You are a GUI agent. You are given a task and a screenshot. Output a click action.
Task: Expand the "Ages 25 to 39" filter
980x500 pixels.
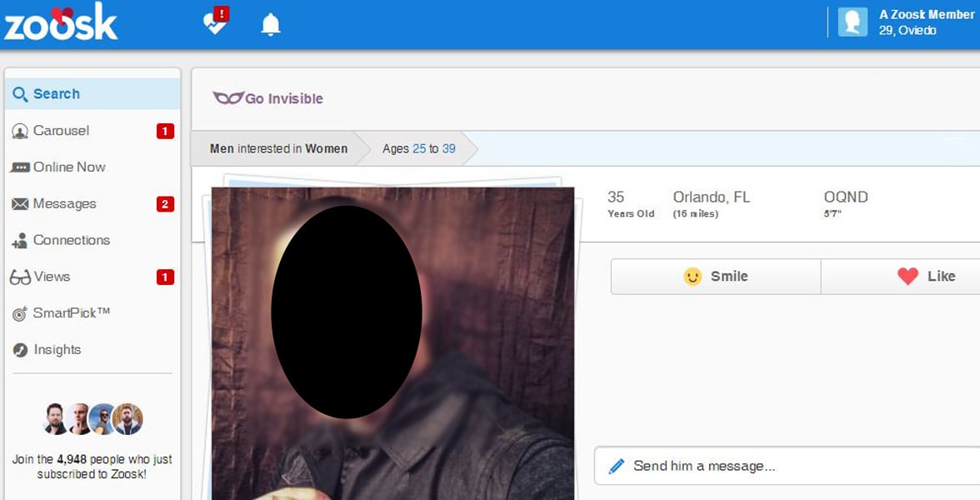coord(418,148)
